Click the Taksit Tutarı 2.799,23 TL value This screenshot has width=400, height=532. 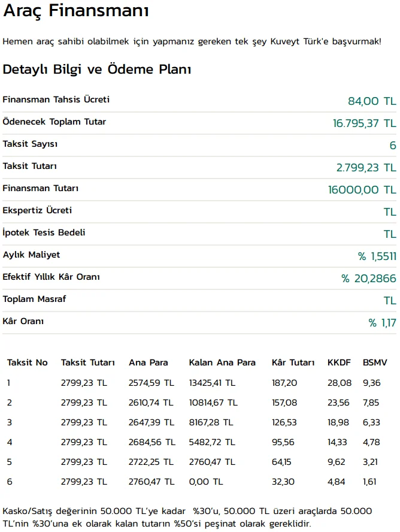click(x=366, y=168)
